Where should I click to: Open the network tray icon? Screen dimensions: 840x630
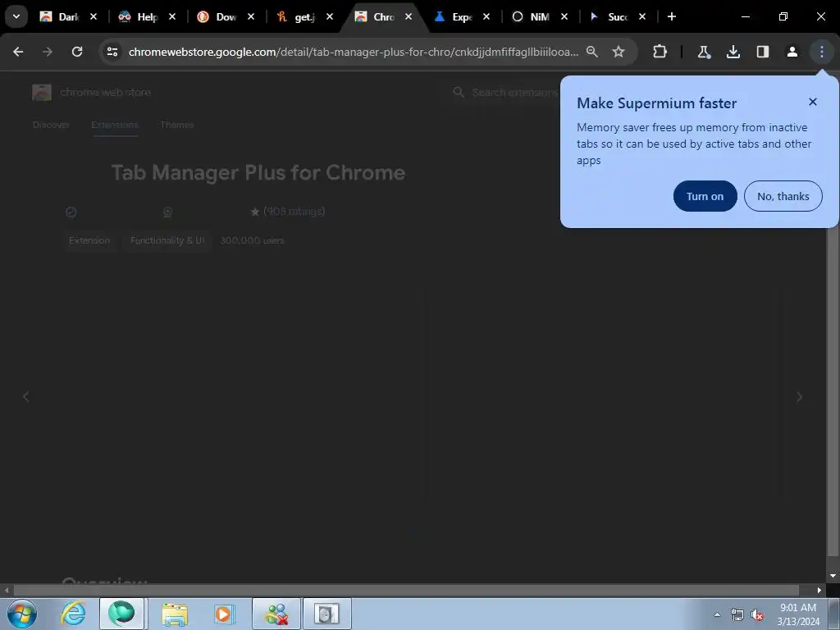coord(737,615)
